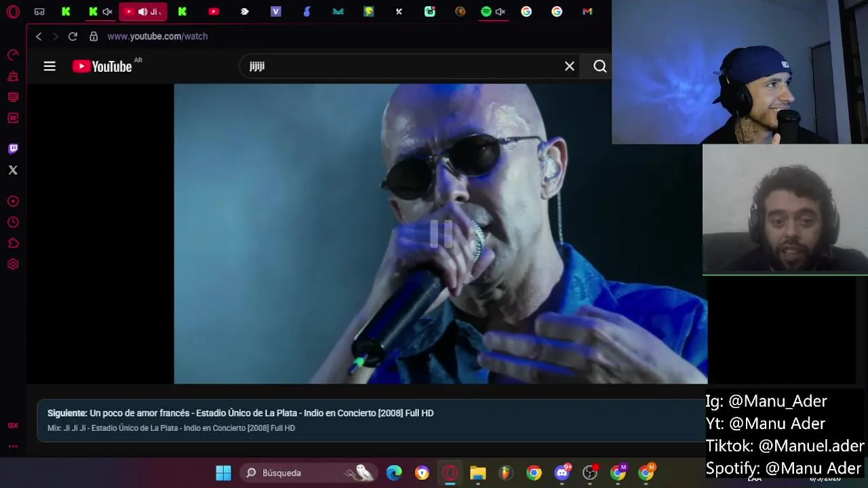
Task: Open the Opera GX main menu logo
Action: [13, 12]
